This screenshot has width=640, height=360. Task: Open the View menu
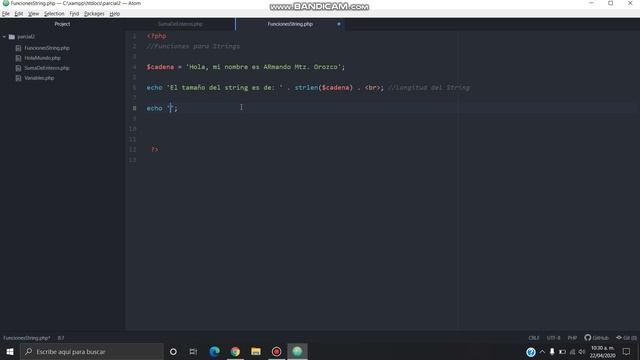tap(33, 13)
